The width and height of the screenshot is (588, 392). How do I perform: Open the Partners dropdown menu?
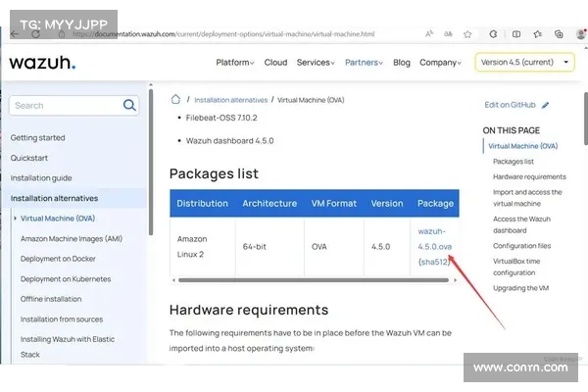point(364,63)
